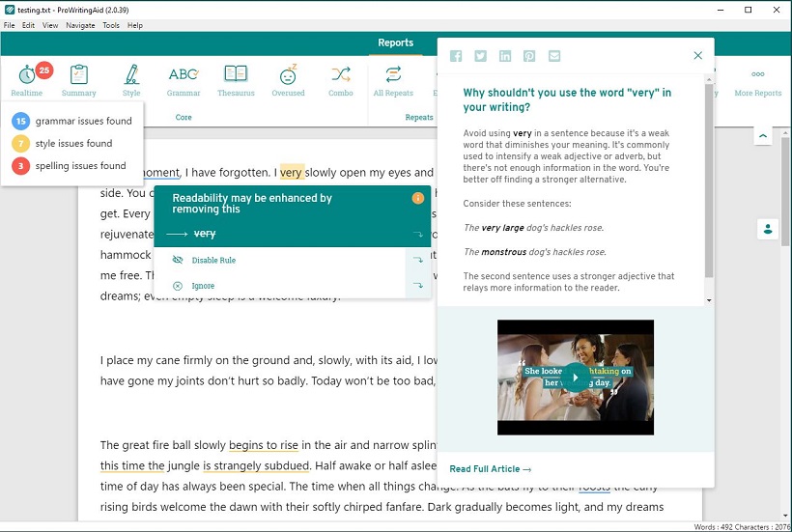Click underlined phrase 'is strangely subdued'

click(256, 465)
